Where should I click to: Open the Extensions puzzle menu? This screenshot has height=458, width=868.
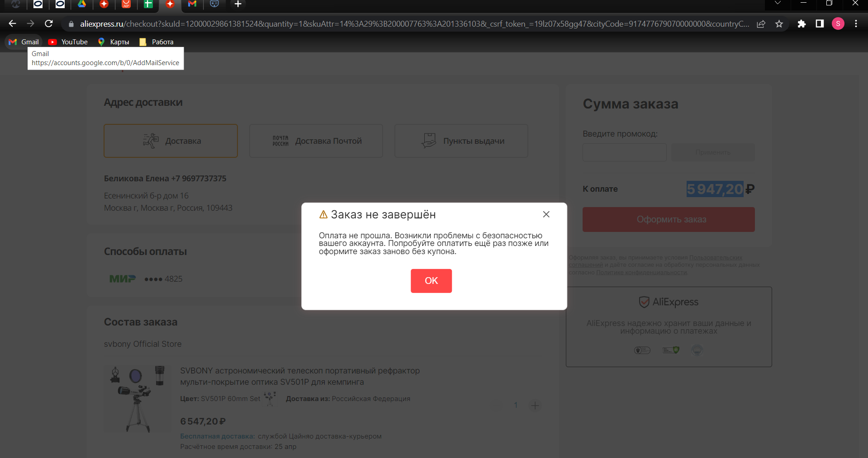802,24
